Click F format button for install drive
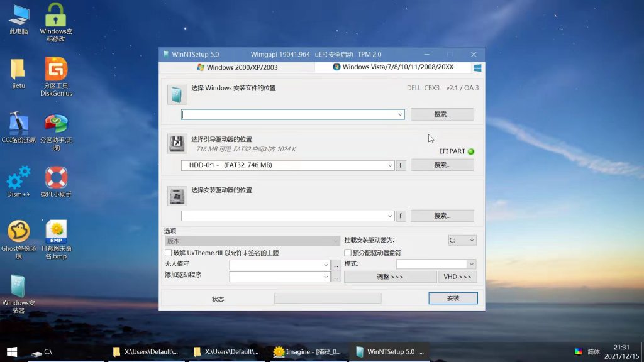 tap(401, 216)
